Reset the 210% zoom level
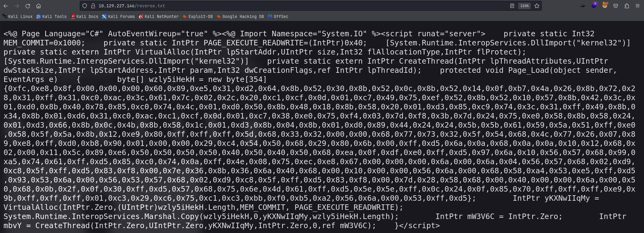 [x=524, y=6]
